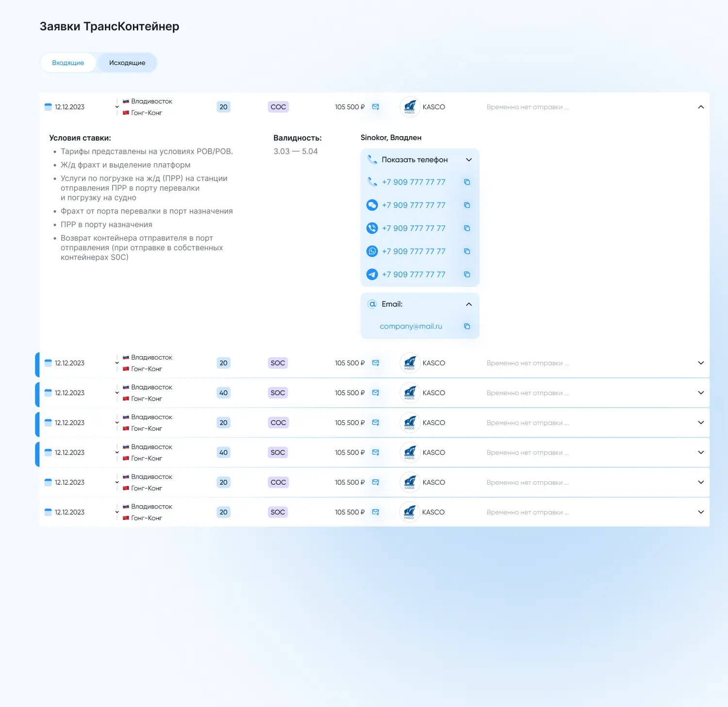Click the Viber number +7 909 777 77 77

(x=414, y=228)
